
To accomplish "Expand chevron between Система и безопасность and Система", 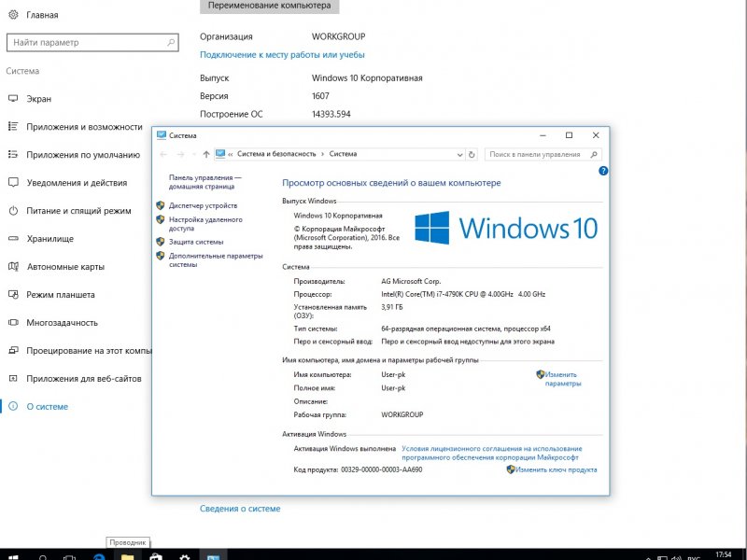I will tap(322, 154).
